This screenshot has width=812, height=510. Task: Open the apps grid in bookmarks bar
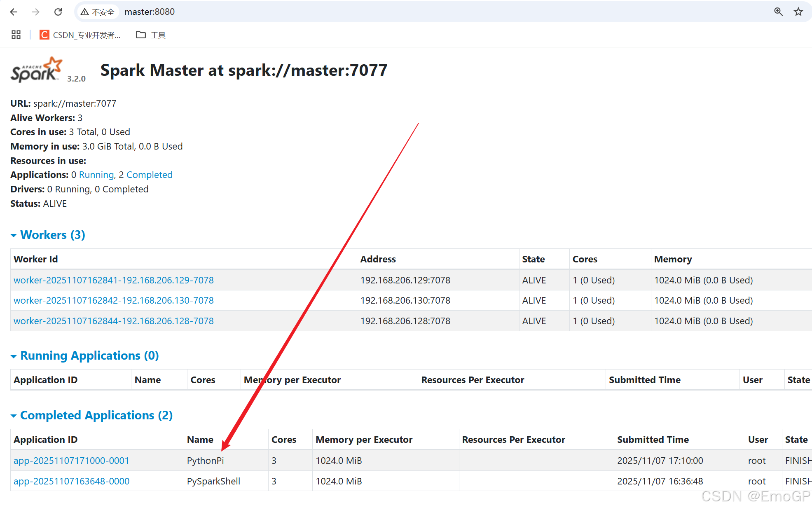coord(16,35)
